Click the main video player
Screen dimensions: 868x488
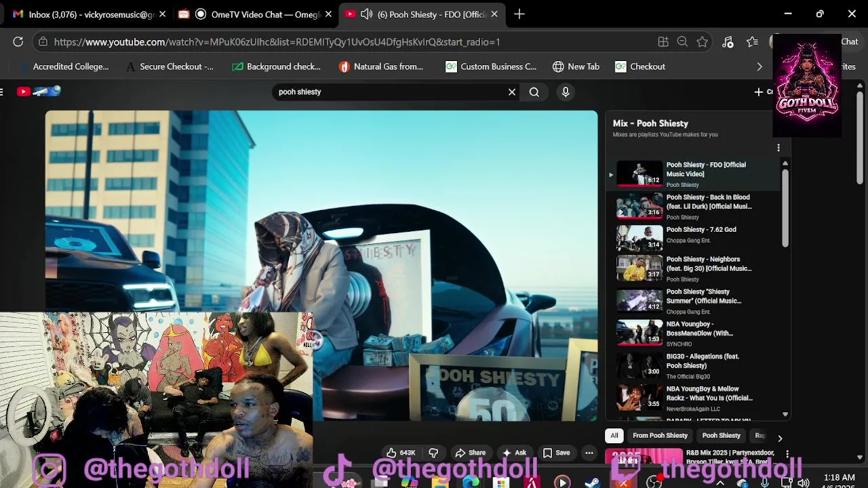(321, 266)
